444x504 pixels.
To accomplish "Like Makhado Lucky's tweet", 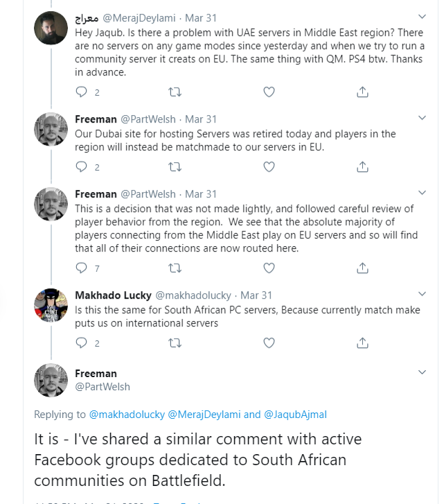I will pos(269,342).
